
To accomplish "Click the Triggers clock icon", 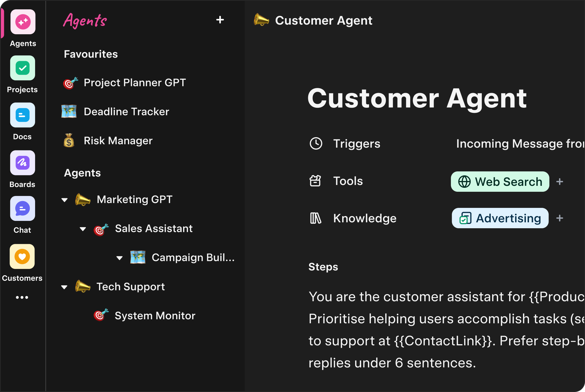I will pyautogui.click(x=316, y=143).
